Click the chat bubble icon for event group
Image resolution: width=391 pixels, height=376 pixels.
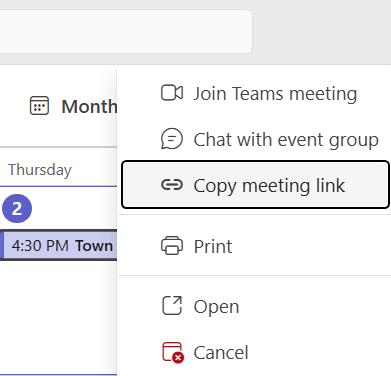172,139
